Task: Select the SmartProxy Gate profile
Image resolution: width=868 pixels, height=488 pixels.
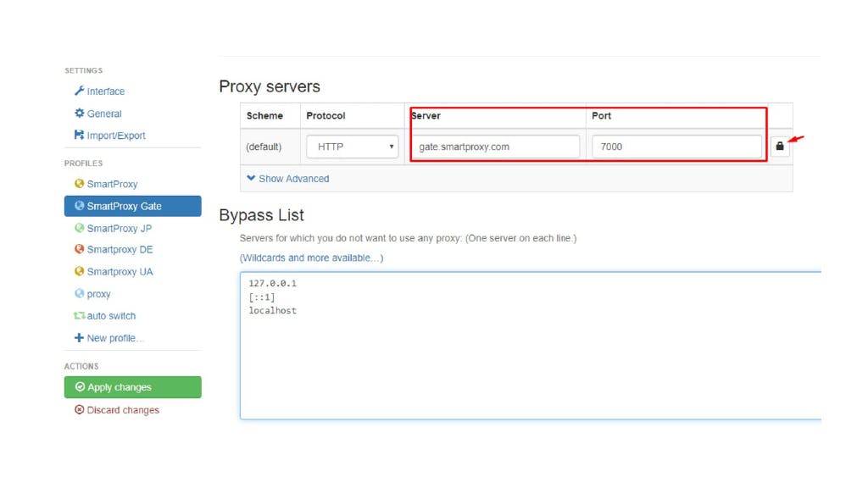Action: [x=133, y=206]
